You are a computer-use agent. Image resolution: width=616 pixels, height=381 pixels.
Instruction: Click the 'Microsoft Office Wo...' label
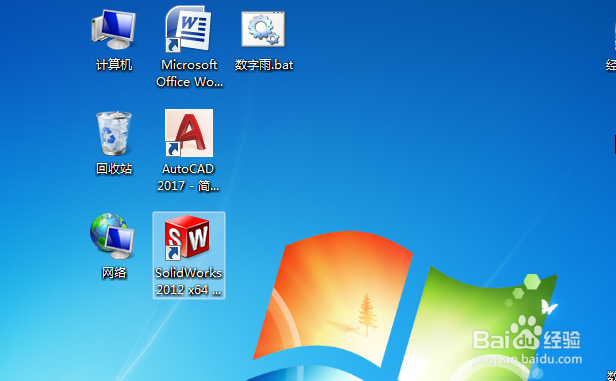[x=189, y=73]
